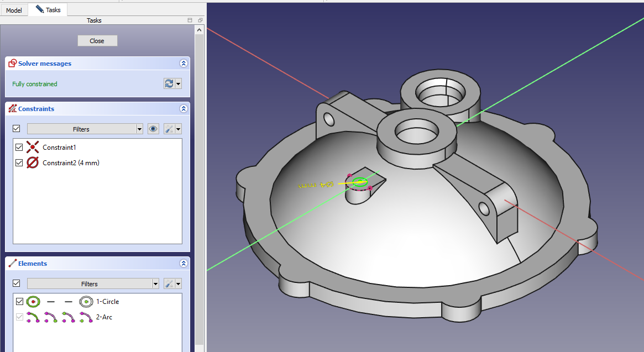This screenshot has width=644, height=352.
Task: Collapse the Solver messages section
Action: [x=184, y=64]
